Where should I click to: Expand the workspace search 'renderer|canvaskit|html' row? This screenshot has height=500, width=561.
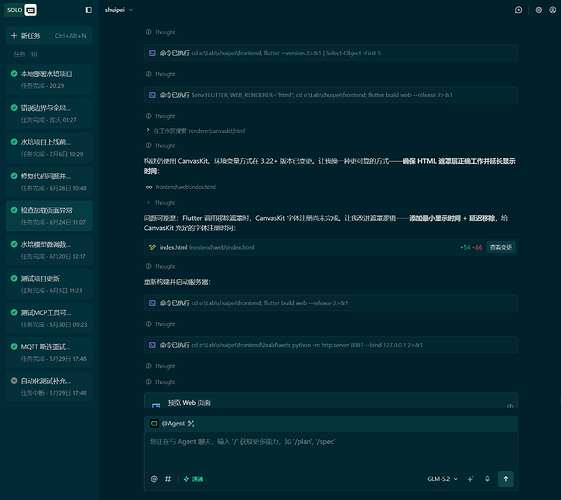(196, 131)
